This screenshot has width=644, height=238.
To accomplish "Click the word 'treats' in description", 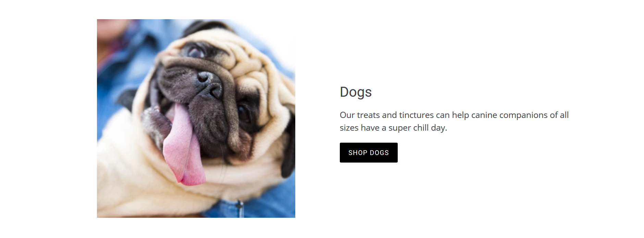I will [368, 115].
